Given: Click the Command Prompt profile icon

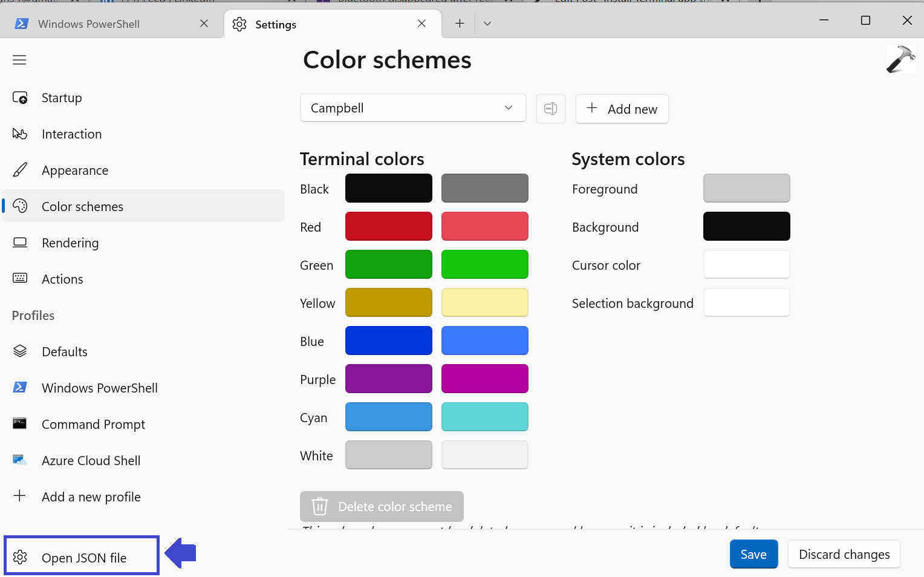Looking at the screenshot, I should 20,424.
